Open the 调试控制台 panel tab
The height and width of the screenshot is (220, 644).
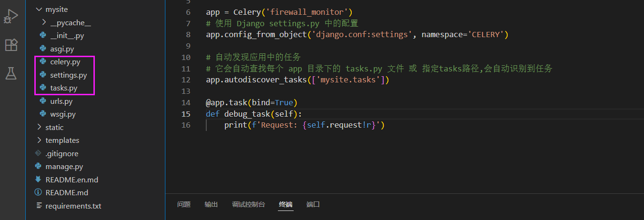click(x=248, y=204)
